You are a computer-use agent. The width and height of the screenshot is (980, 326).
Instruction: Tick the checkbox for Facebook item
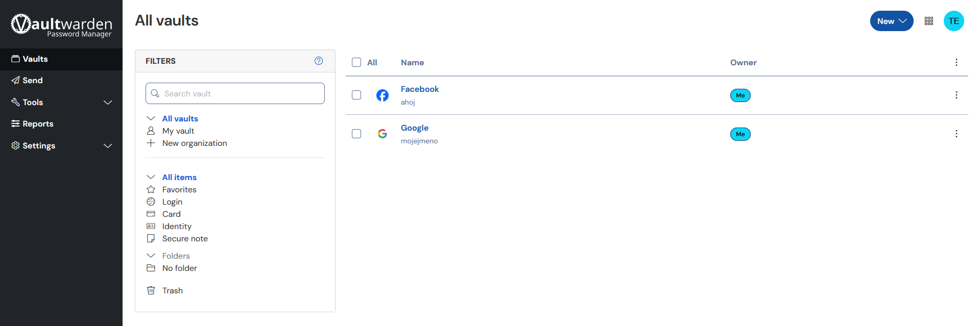356,95
